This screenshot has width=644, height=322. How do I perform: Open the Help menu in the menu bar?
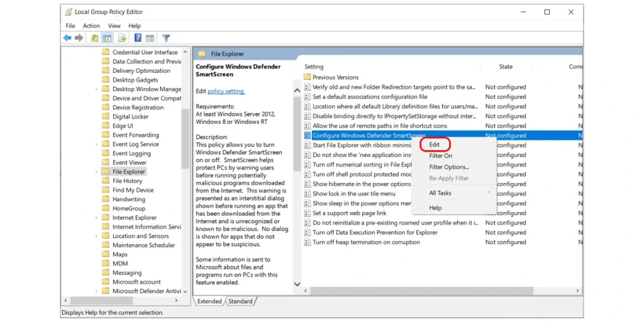tap(135, 25)
